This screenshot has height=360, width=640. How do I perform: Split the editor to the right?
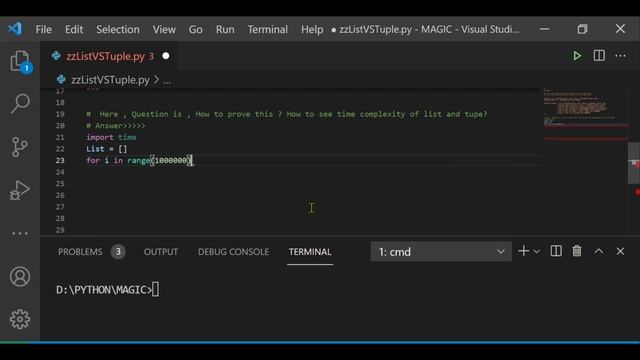[599, 56]
